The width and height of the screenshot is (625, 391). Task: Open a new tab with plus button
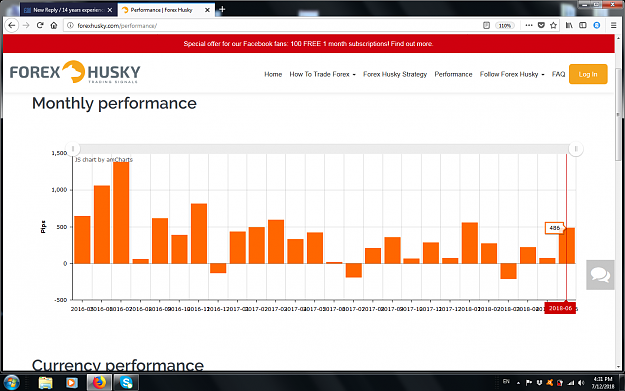(x=222, y=9)
